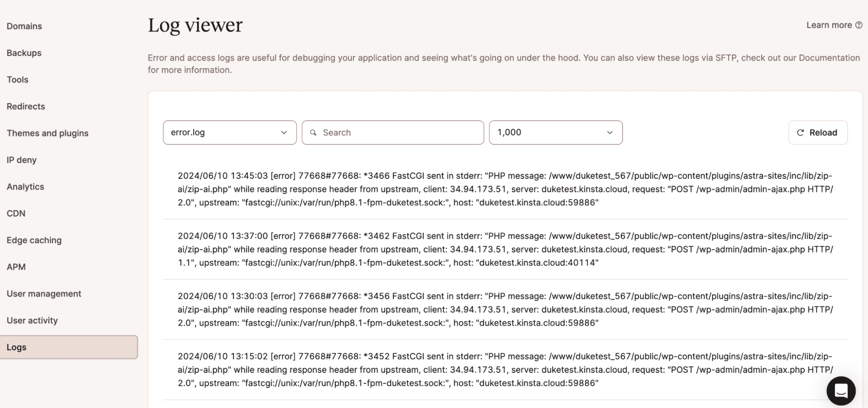Open Themes and plugins page
868x408 pixels.
pyautogui.click(x=47, y=133)
